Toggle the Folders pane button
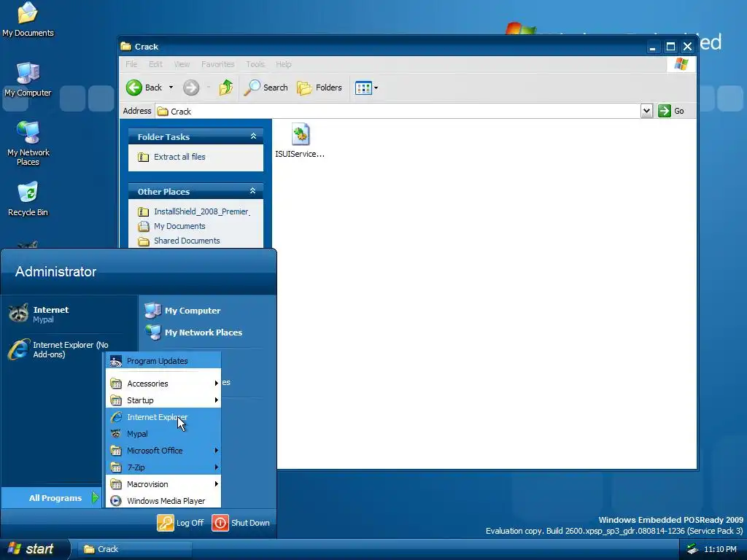Image resolution: width=747 pixels, height=560 pixels. point(320,87)
